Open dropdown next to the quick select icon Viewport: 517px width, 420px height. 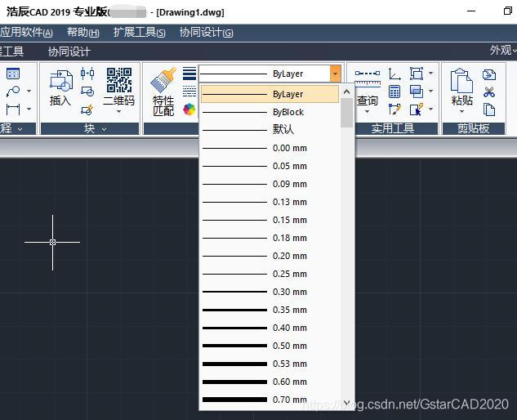pyautogui.click(x=431, y=109)
